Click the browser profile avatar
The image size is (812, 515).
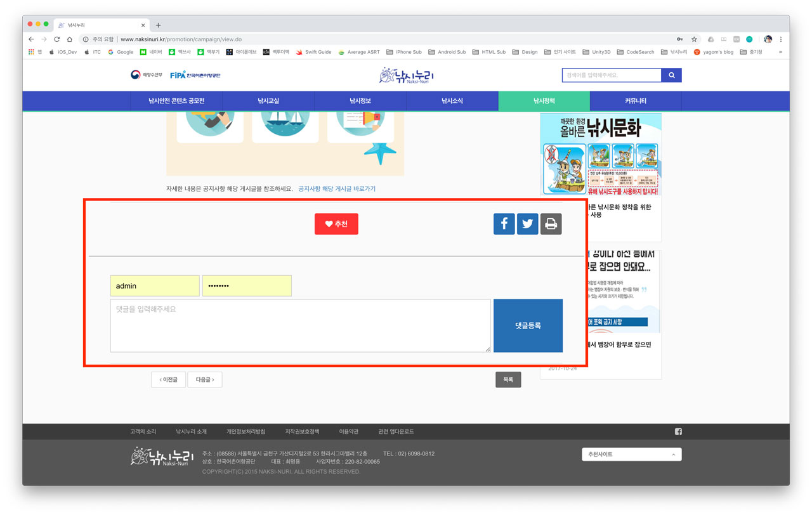[x=768, y=39]
